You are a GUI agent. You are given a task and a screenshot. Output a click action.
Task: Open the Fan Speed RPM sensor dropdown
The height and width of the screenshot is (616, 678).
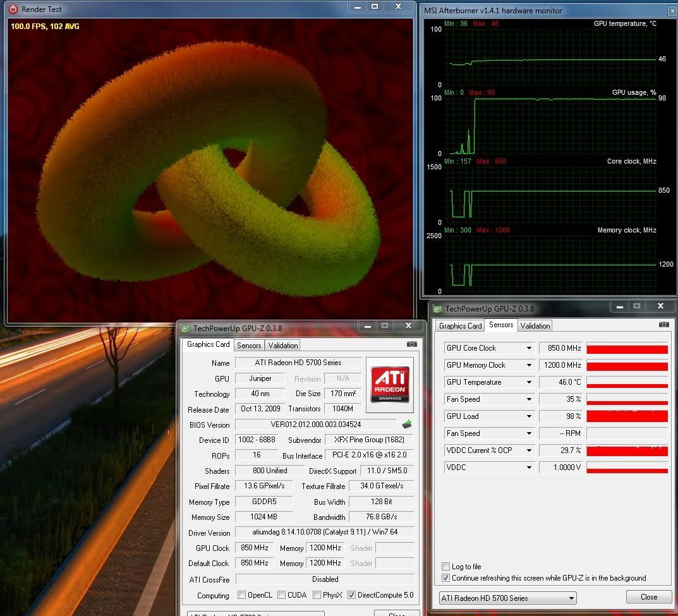pos(529,433)
